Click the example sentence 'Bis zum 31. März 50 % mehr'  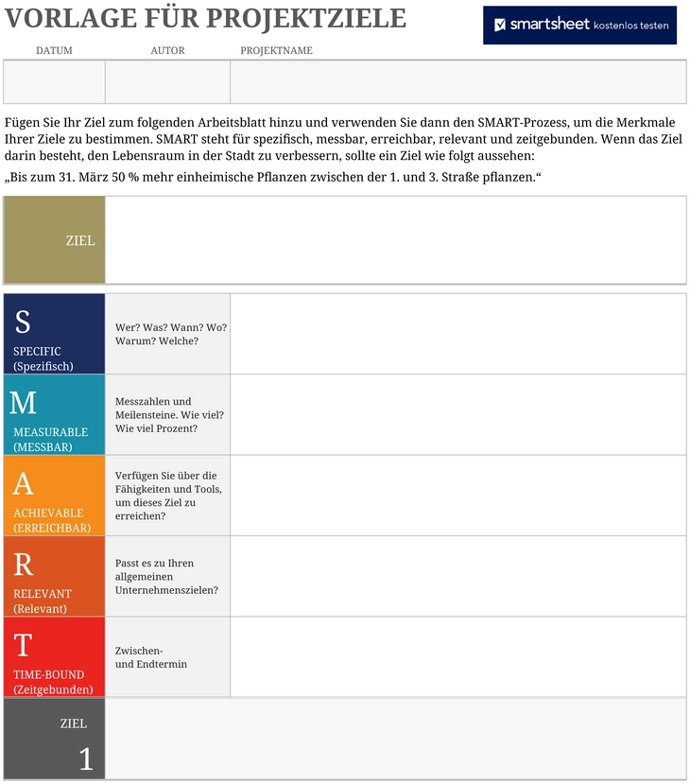273,177
